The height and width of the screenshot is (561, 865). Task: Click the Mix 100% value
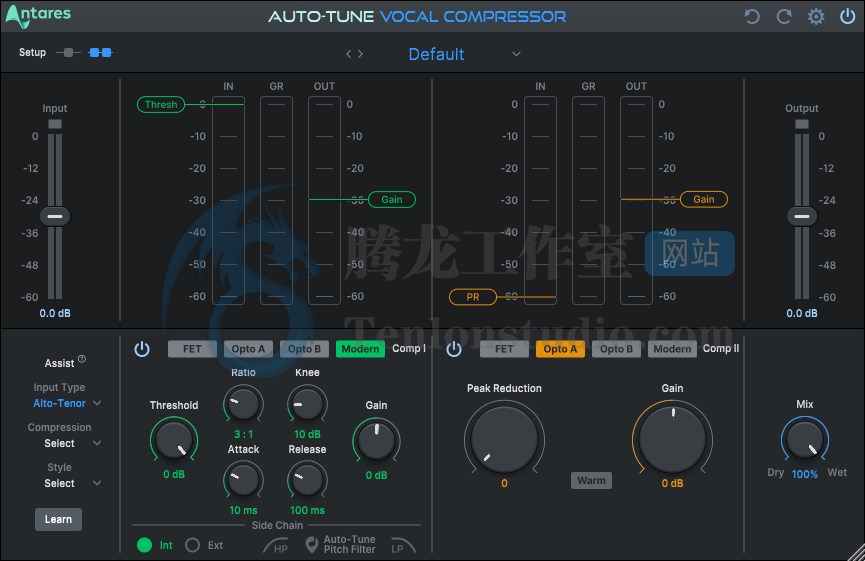click(804, 474)
